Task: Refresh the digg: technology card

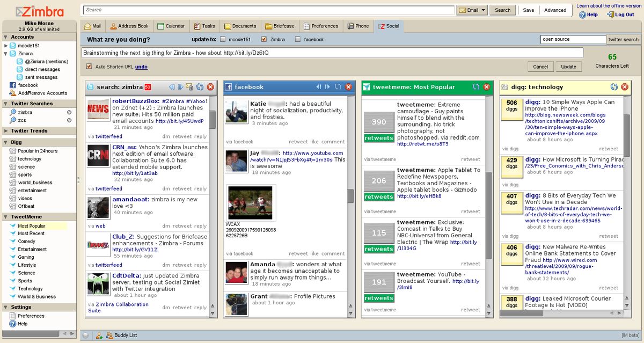Action: click(x=614, y=87)
